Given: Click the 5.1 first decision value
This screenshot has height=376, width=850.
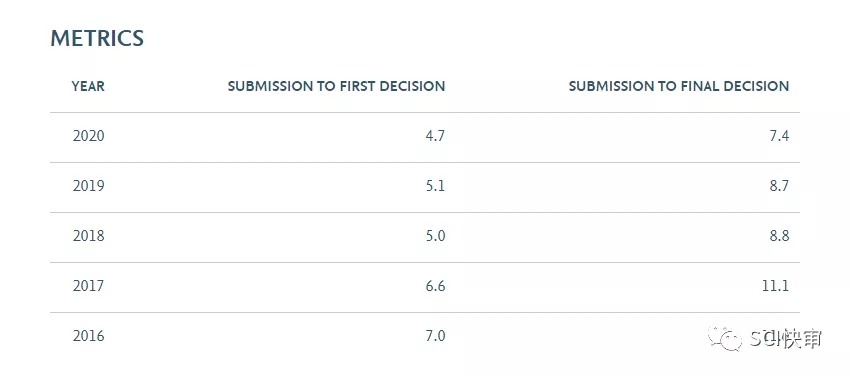Looking at the screenshot, I should click(x=435, y=186).
